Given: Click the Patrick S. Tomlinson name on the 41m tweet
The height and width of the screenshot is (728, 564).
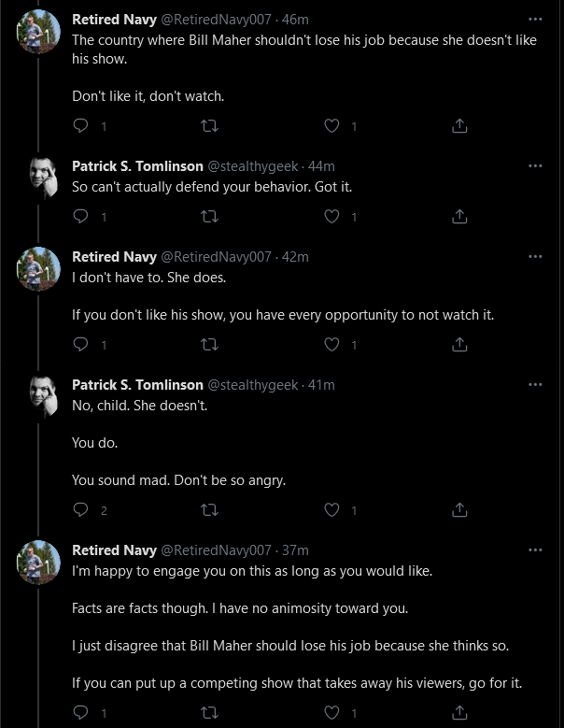Looking at the screenshot, I should point(138,385).
